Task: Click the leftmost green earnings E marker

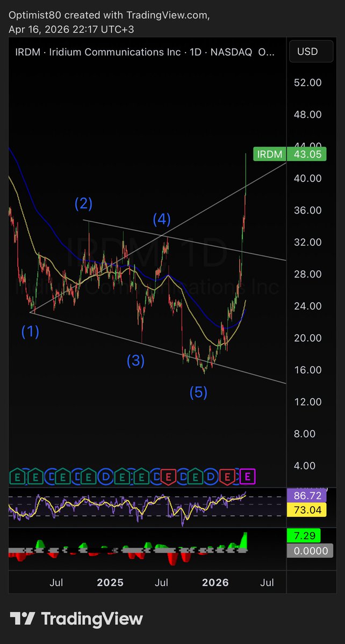Action: point(17,476)
